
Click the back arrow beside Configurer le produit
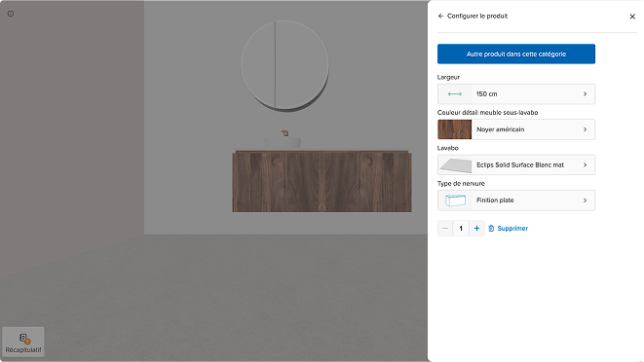pyautogui.click(x=440, y=16)
